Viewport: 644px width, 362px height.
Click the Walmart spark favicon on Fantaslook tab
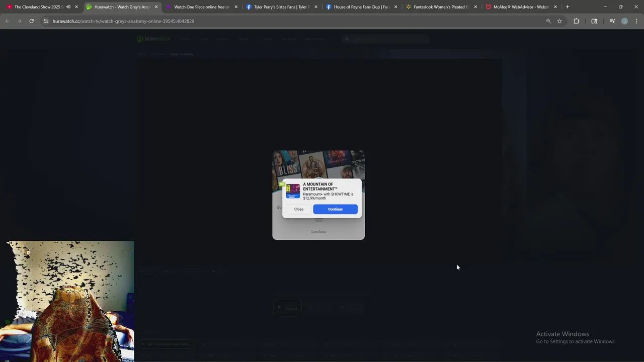point(409,7)
